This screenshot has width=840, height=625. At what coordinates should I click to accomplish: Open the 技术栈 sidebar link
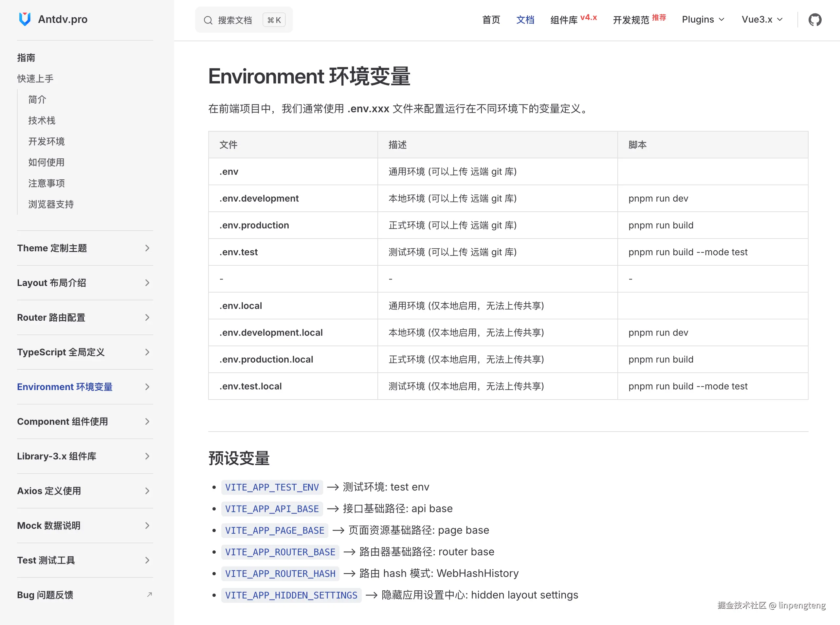pyautogui.click(x=42, y=120)
